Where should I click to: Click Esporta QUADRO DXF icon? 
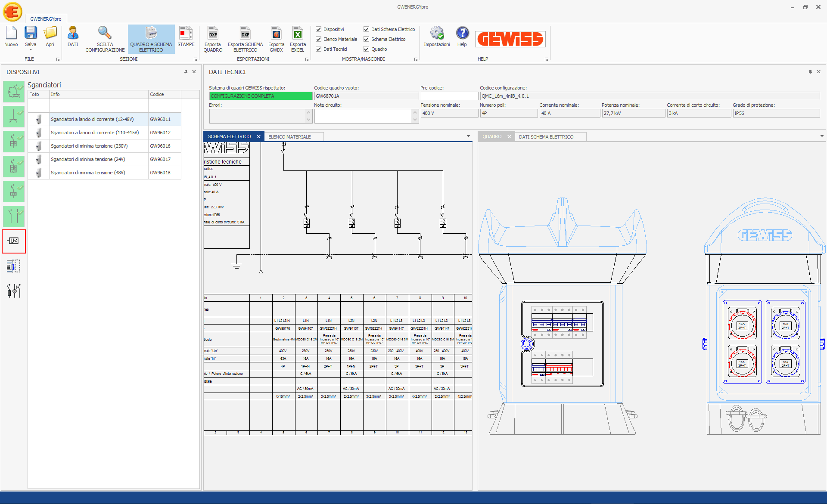(x=213, y=39)
